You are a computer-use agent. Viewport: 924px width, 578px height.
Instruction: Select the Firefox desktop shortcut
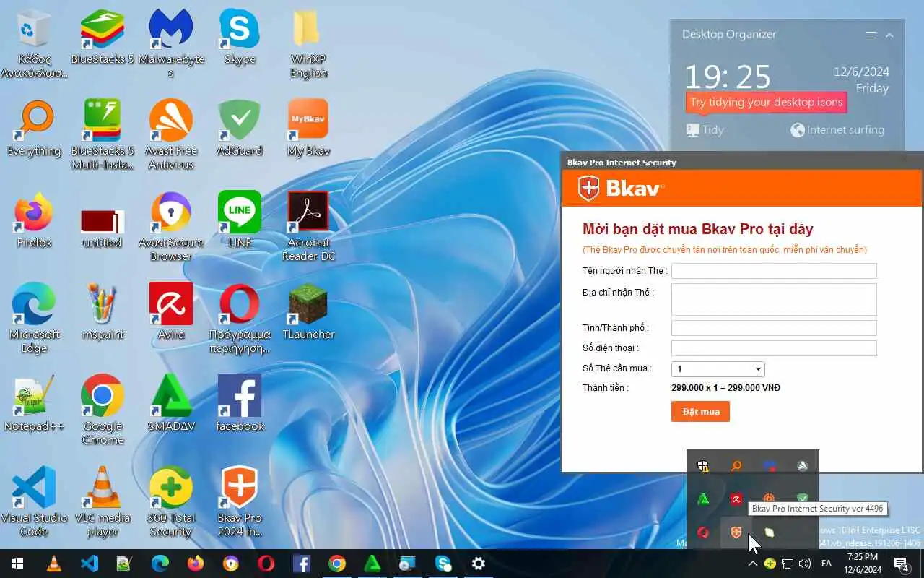(x=34, y=220)
